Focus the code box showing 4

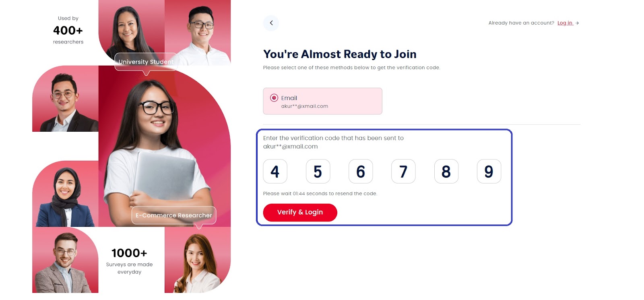(275, 172)
